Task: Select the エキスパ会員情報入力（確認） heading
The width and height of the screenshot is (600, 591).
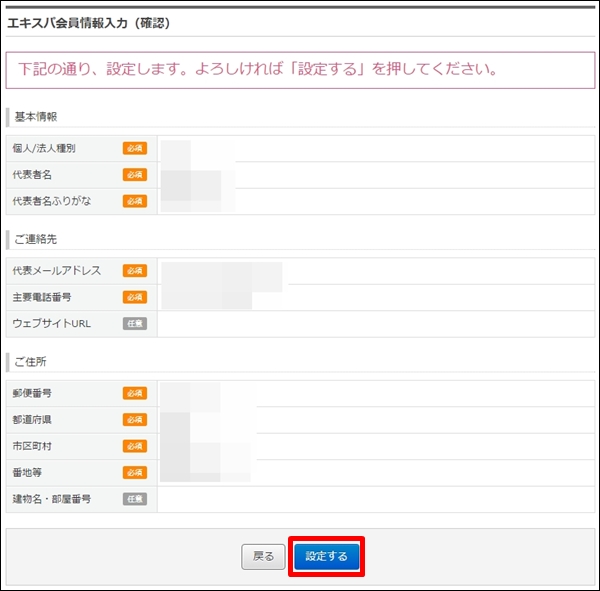Action: pos(89,23)
